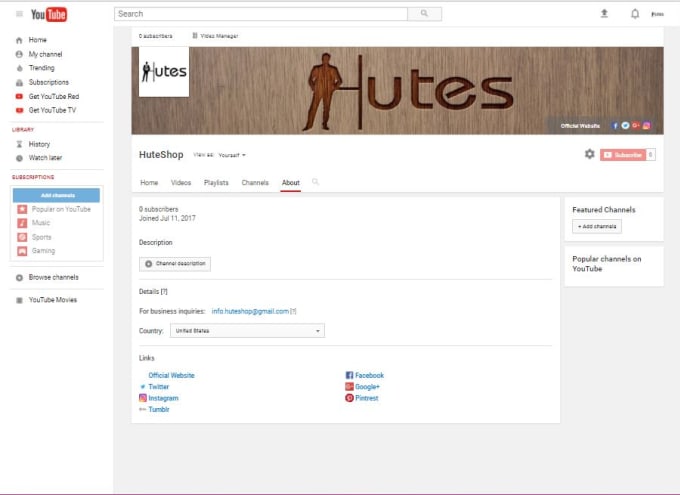
Task: Switch to the Videos tab
Action: click(181, 183)
